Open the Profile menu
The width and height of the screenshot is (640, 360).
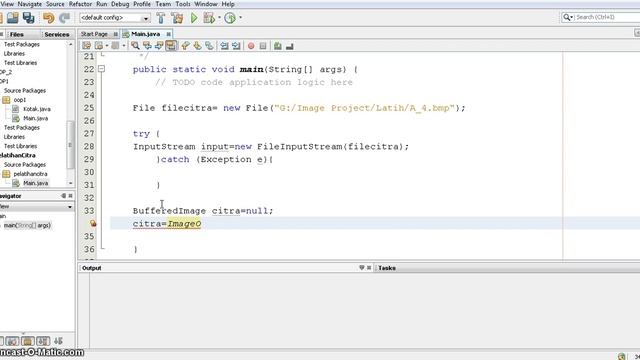point(142,4)
